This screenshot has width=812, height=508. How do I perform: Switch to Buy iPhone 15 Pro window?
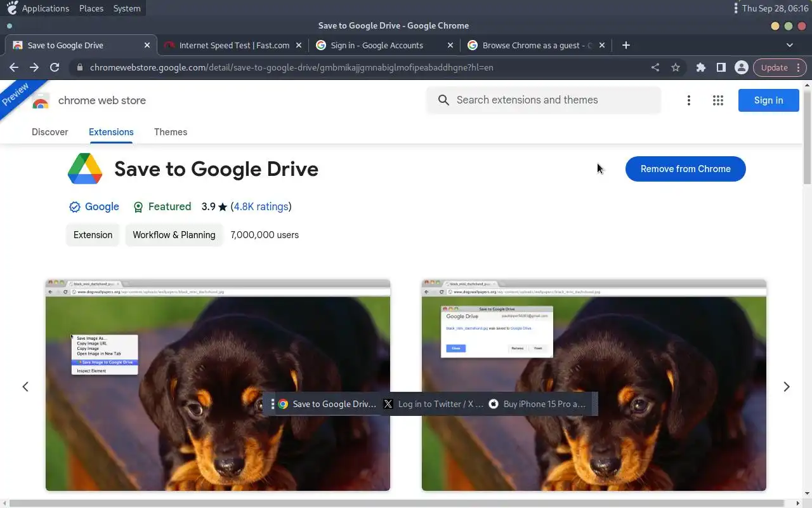537,404
